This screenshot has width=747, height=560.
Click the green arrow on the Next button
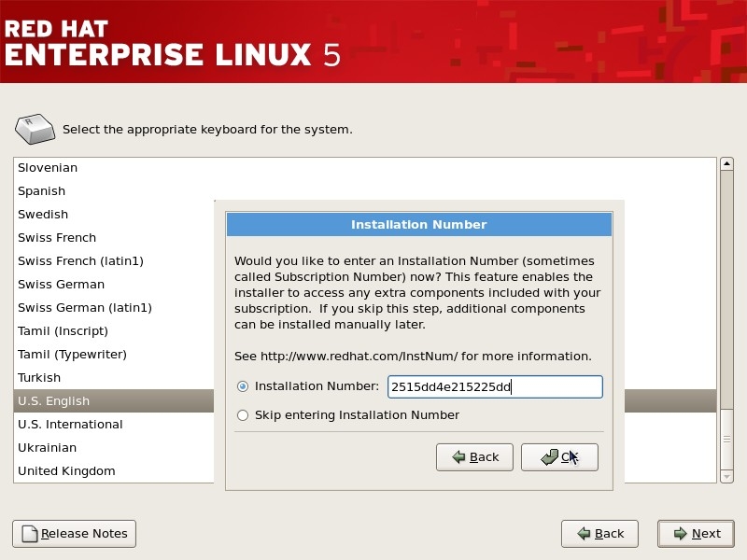[681, 534]
